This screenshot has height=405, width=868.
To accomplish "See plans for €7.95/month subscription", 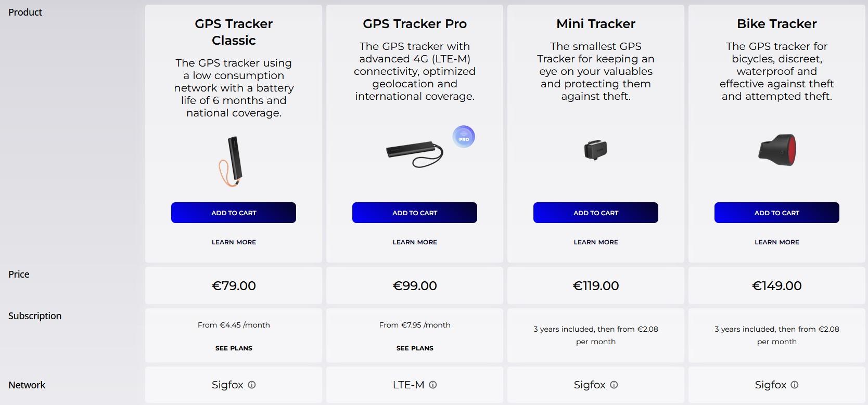I will click(415, 348).
